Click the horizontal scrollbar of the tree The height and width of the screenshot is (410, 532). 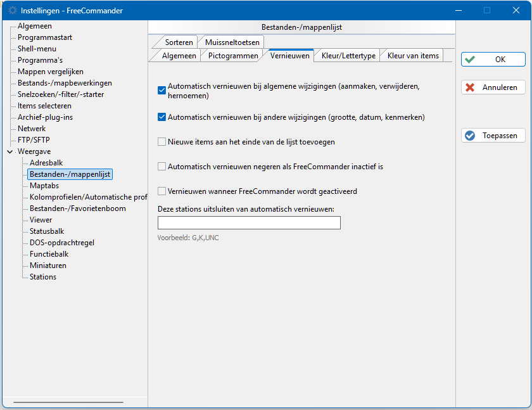tap(68, 402)
